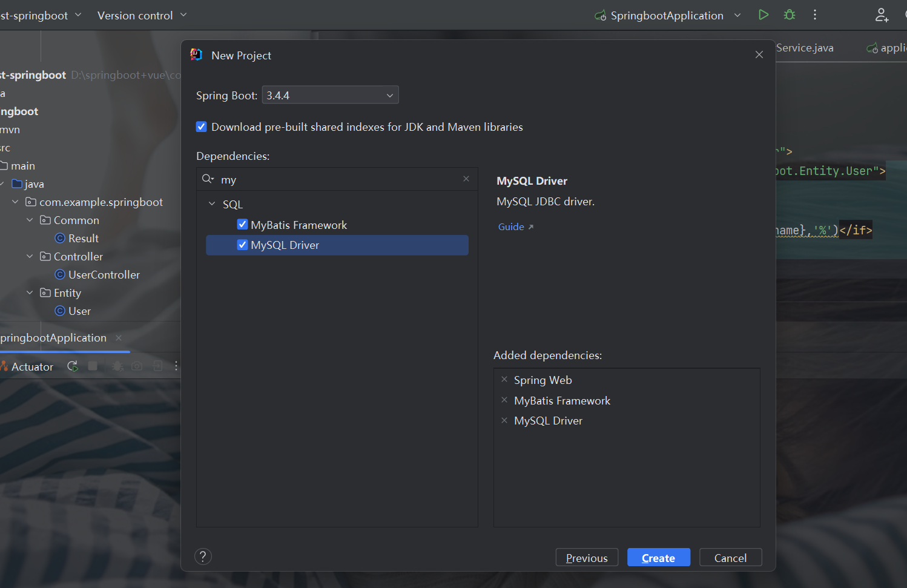
Task: Click the SpringbootApplication run configuration icon
Action: (x=600, y=15)
